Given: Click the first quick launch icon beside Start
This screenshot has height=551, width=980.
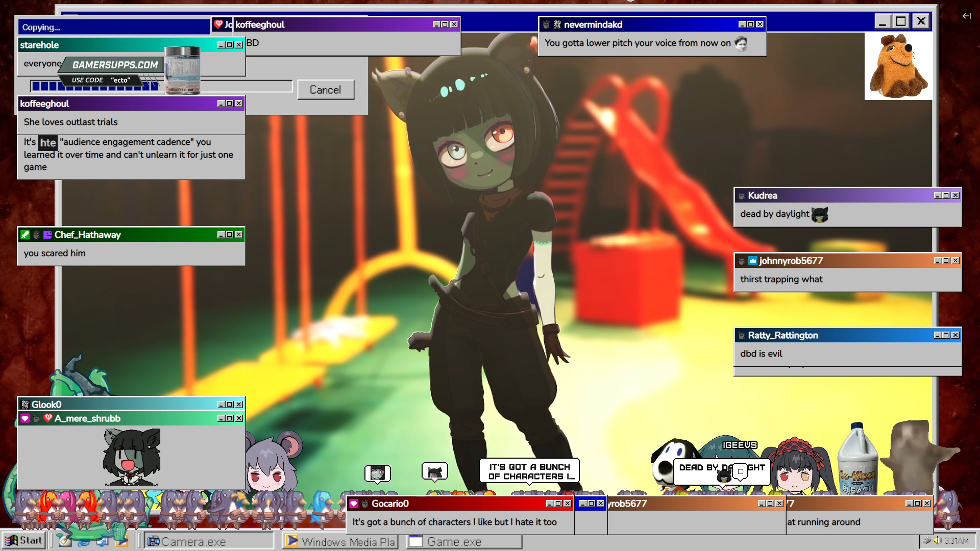Looking at the screenshot, I should [65, 541].
